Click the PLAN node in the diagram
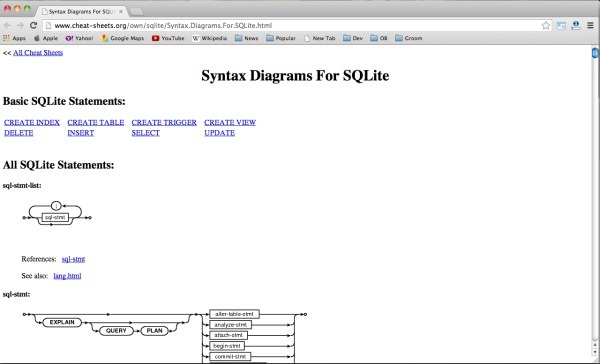600x364 pixels. click(x=155, y=331)
